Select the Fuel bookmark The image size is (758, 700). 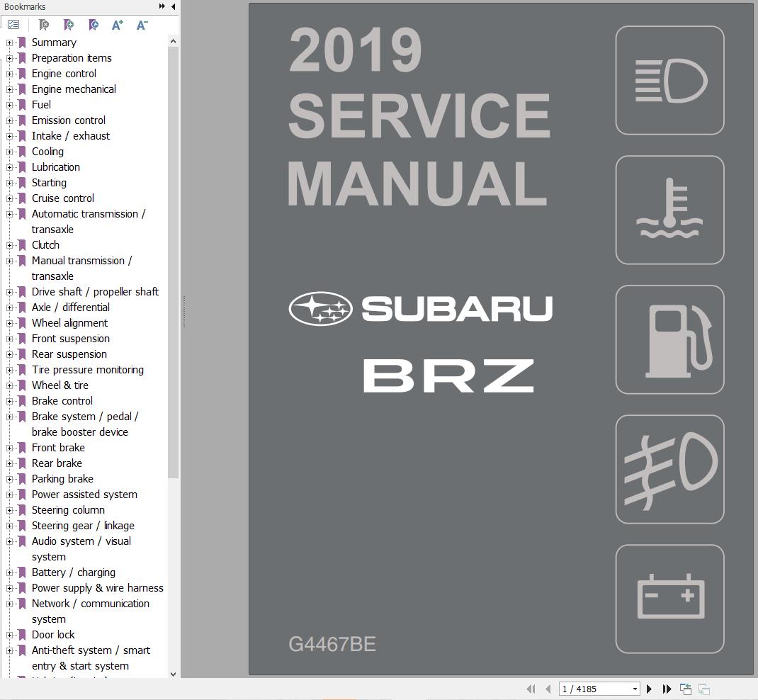(42, 104)
